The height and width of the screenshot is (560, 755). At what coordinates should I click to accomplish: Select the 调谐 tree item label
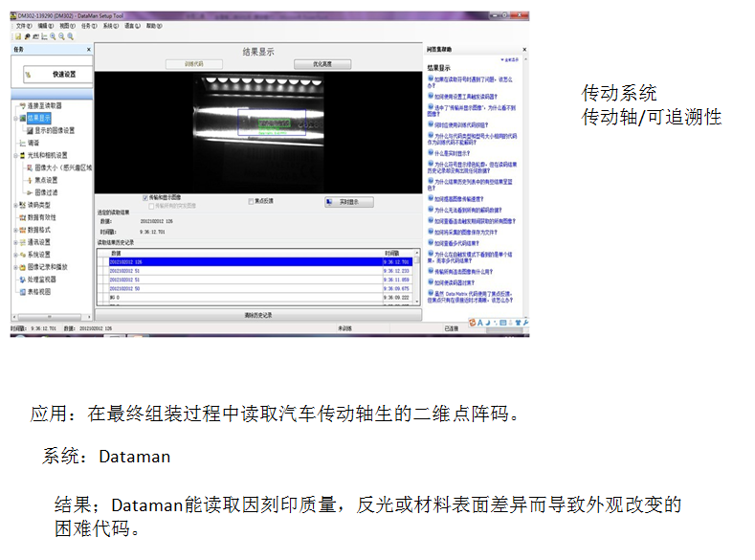(33, 143)
